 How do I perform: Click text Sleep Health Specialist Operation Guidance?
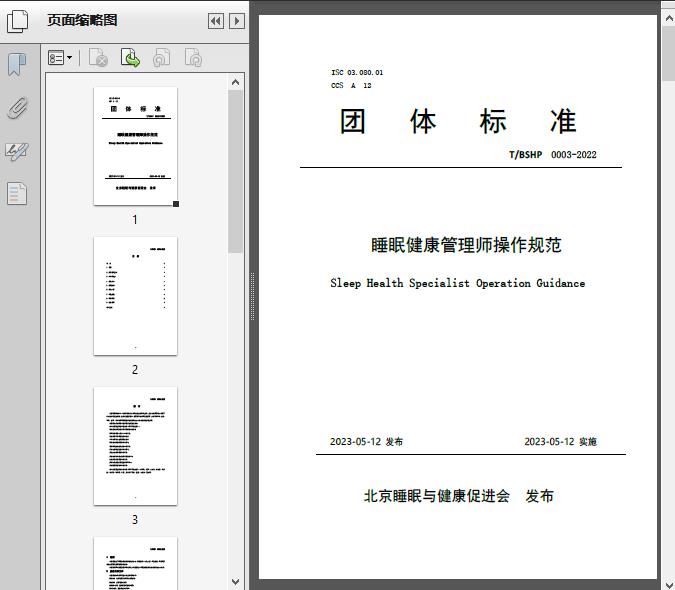tap(458, 283)
